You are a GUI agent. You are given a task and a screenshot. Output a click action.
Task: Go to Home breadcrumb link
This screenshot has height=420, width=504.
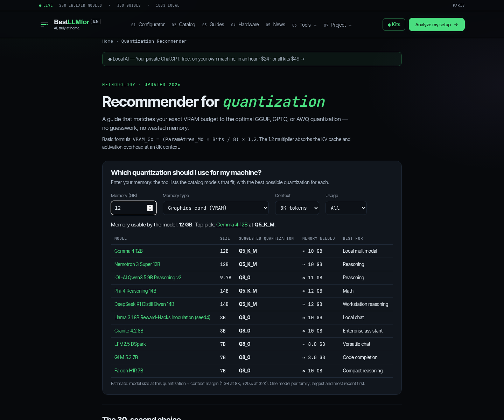(x=107, y=41)
